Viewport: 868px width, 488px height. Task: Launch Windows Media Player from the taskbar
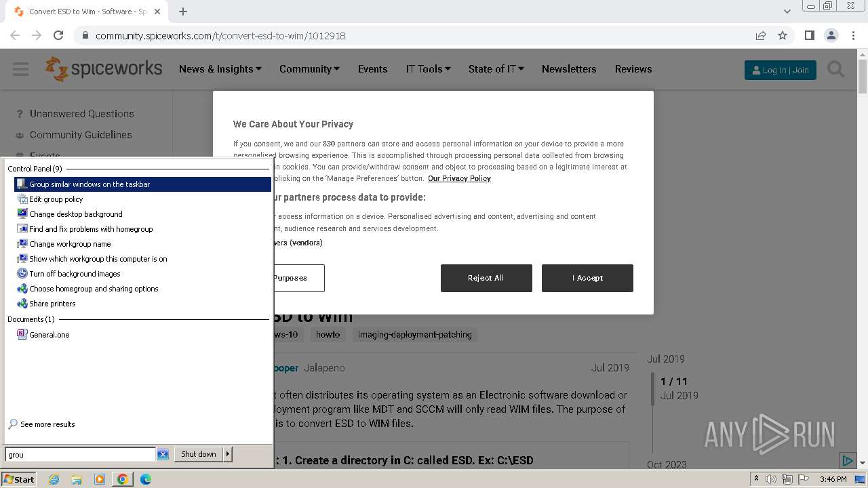pyautogui.click(x=100, y=479)
